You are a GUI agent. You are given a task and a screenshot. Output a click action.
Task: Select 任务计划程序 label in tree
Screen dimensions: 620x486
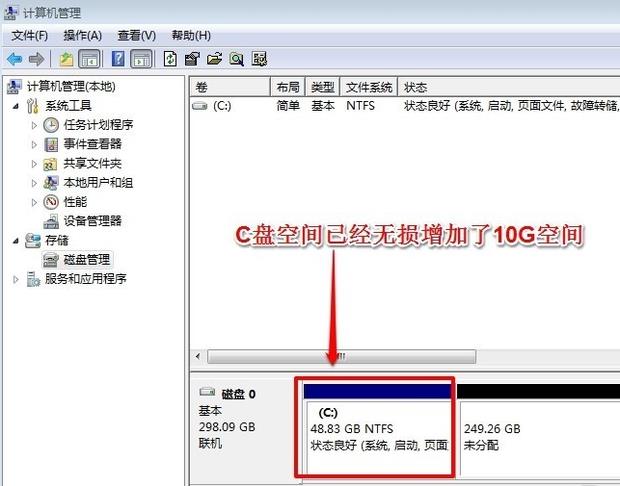pyautogui.click(x=98, y=125)
